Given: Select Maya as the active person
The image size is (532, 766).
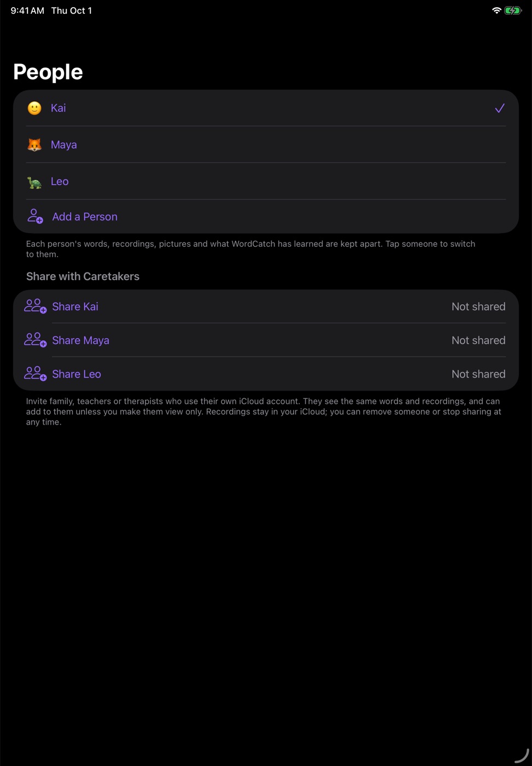Looking at the screenshot, I should coord(266,144).
